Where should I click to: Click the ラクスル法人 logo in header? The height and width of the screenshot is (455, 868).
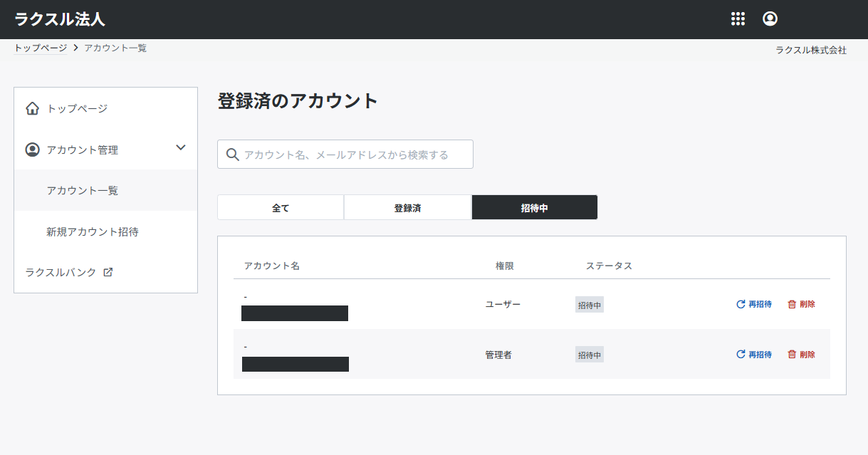60,19
